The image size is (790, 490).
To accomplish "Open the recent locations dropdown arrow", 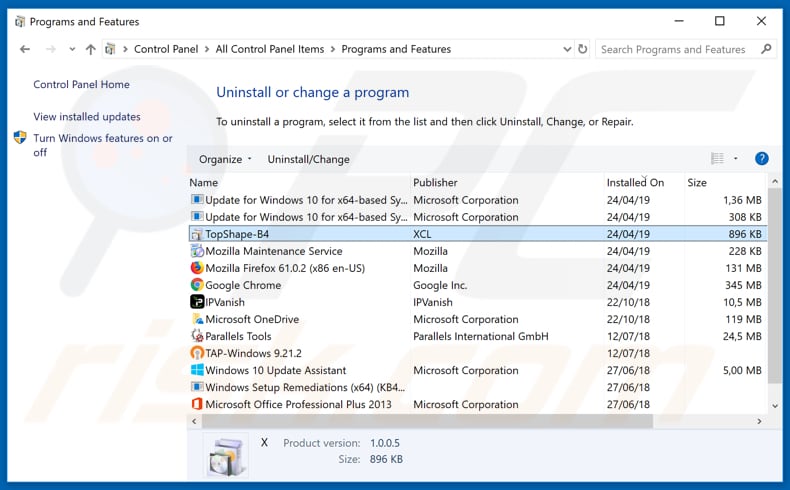I will 72,49.
